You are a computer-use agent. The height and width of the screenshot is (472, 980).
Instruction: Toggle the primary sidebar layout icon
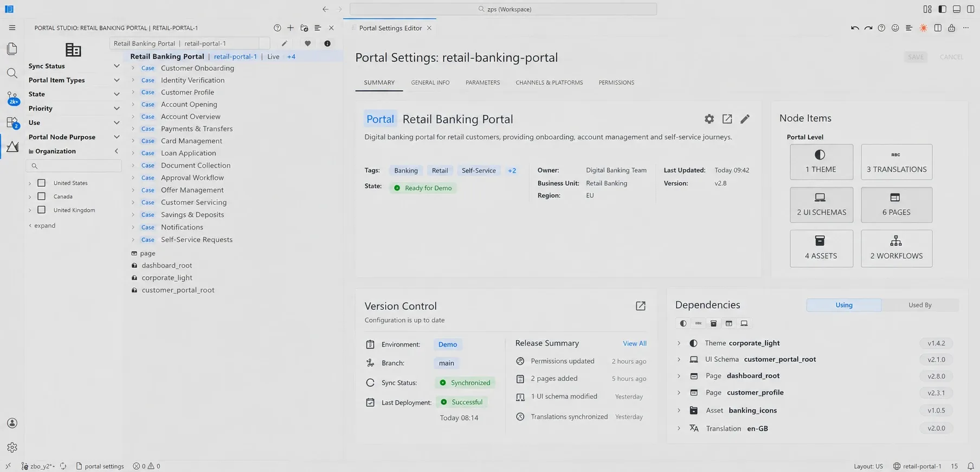click(x=942, y=9)
